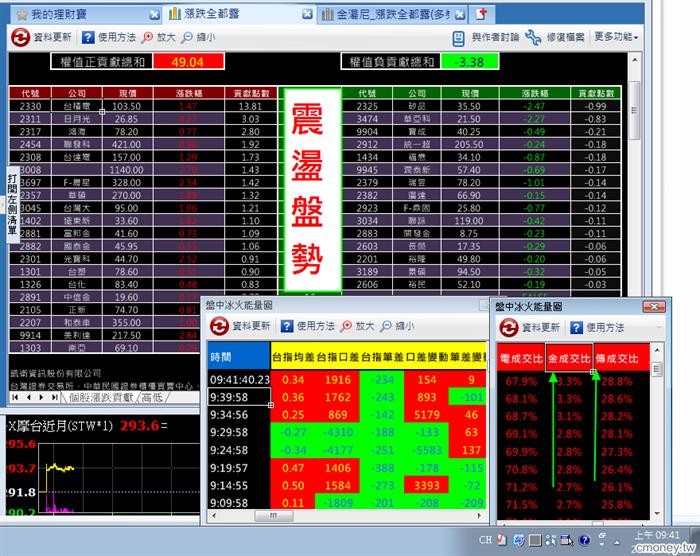Expand the 更多功能 dropdown menu
Viewport: 700px width, 556px height.
pyautogui.click(x=616, y=37)
